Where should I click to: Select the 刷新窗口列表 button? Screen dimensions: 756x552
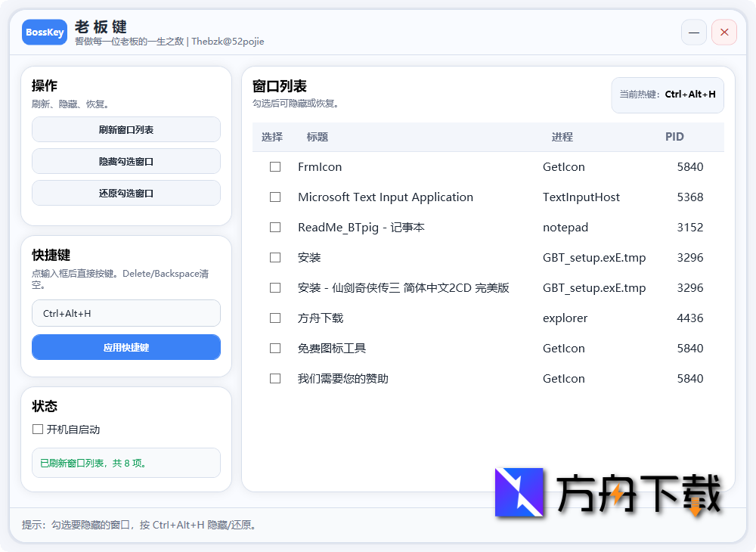(125, 129)
